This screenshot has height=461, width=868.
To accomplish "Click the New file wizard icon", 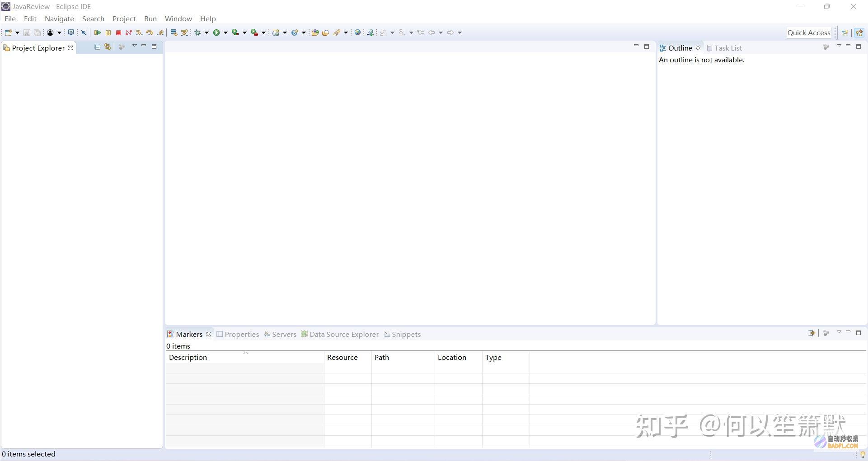I will 8,33.
